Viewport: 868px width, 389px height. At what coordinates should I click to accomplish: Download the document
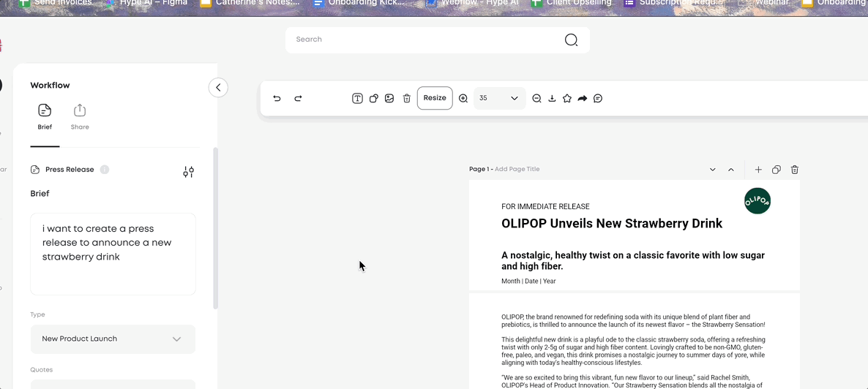(x=552, y=99)
